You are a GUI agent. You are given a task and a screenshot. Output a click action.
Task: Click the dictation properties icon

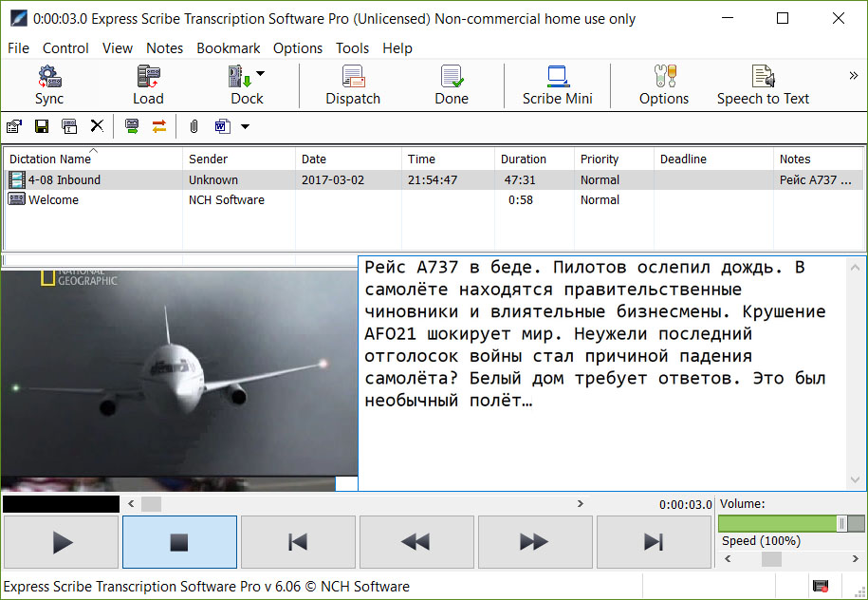click(14, 127)
